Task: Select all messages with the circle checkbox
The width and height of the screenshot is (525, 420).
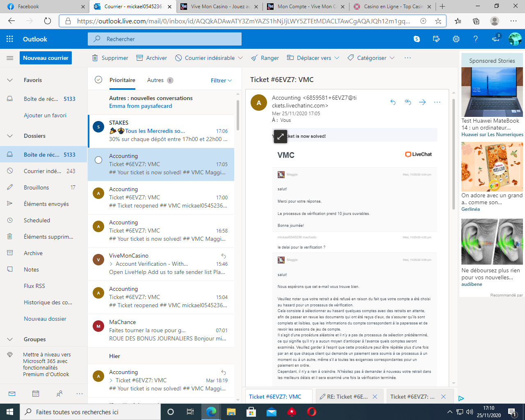Action: coord(98,80)
